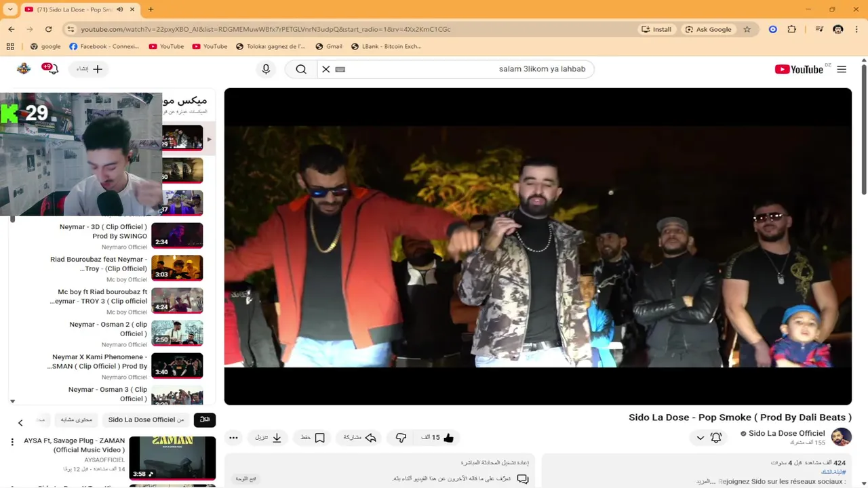The height and width of the screenshot is (488, 868).
Task: Open the create '+' button in YouTube header
Action: [90, 69]
